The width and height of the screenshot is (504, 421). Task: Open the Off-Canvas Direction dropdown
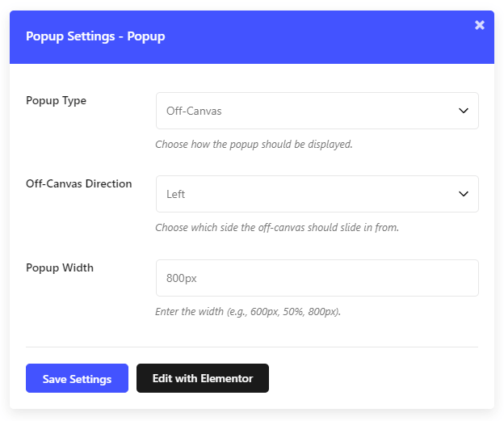[317, 194]
